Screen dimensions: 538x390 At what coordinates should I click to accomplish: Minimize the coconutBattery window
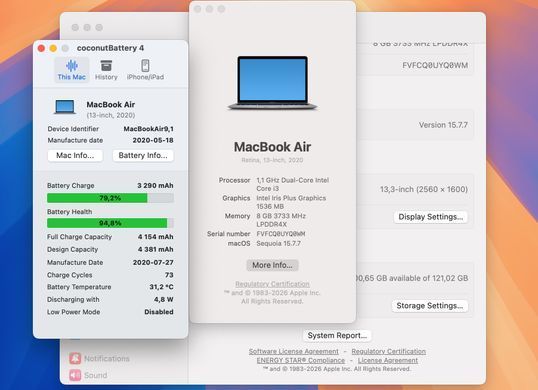point(53,48)
